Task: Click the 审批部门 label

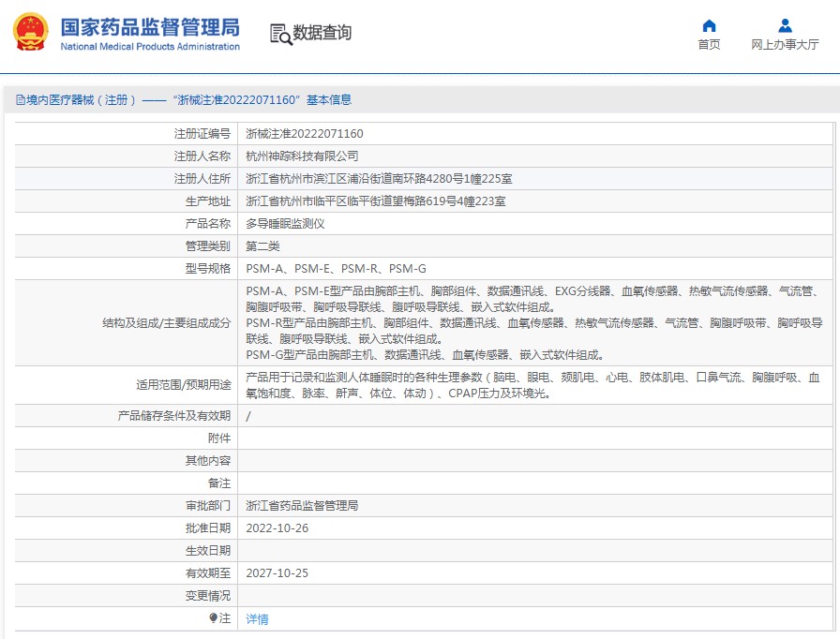Action: (208, 506)
